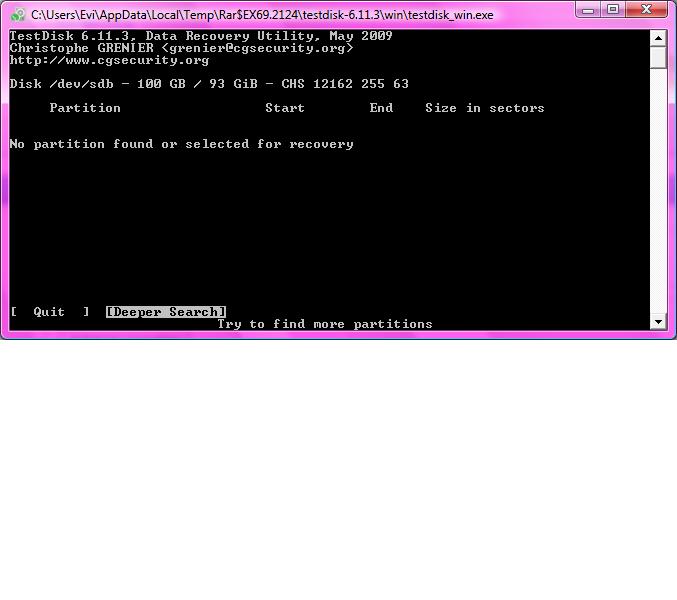Click 'Try to find more partitions' hint

point(325,324)
